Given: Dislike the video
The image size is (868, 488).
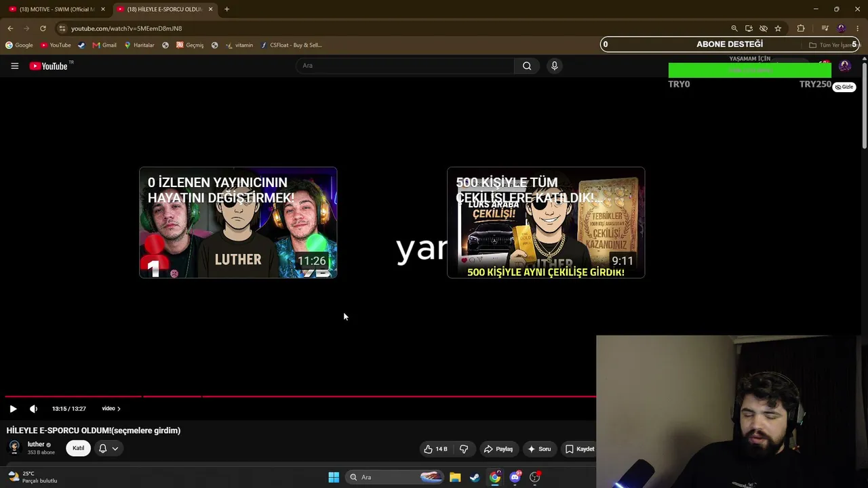Looking at the screenshot, I should (464, 449).
